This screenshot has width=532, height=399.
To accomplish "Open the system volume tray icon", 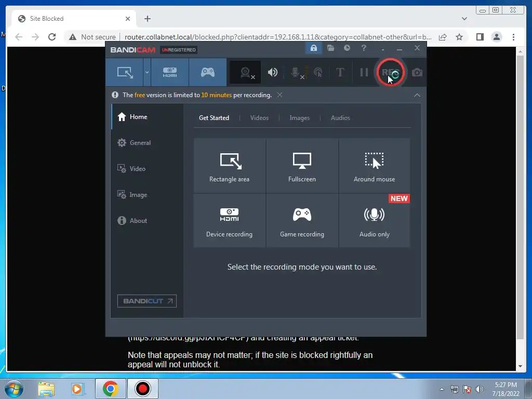I will click(x=480, y=389).
